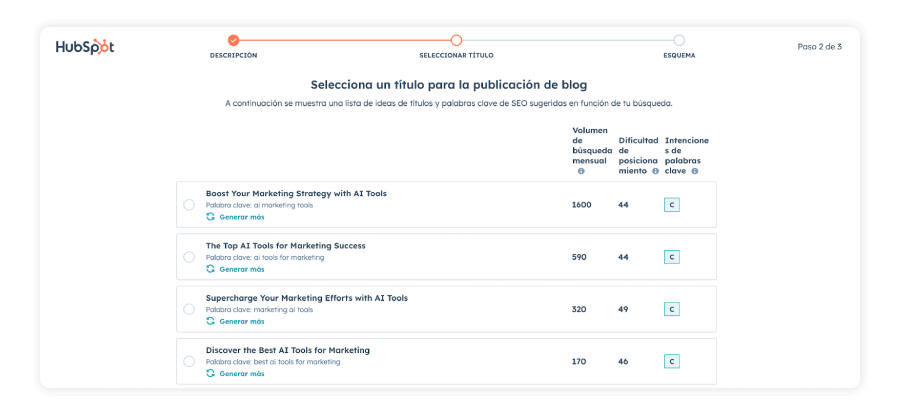901x416 pixels.
Task: Click title text Discover the Best AI Tools for Marketing
Action: [x=288, y=350]
